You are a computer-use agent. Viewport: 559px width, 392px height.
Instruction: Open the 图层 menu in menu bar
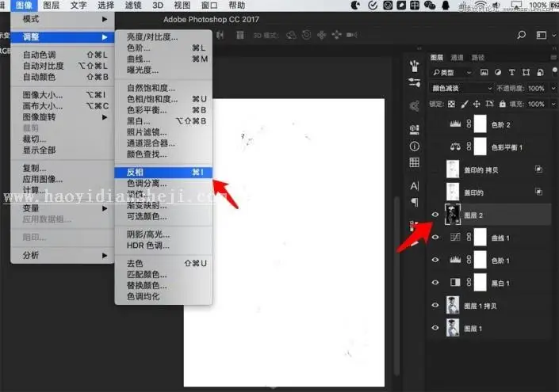click(51, 5)
